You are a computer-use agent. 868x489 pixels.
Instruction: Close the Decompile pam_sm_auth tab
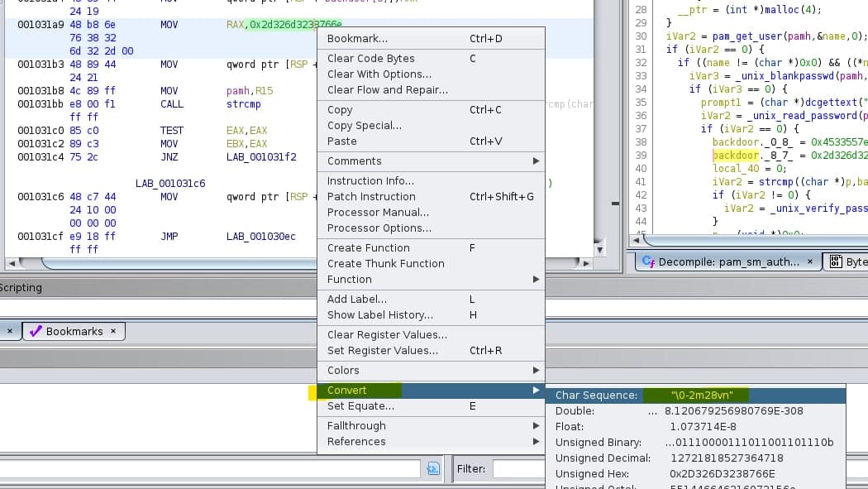pyautogui.click(x=810, y=261)
